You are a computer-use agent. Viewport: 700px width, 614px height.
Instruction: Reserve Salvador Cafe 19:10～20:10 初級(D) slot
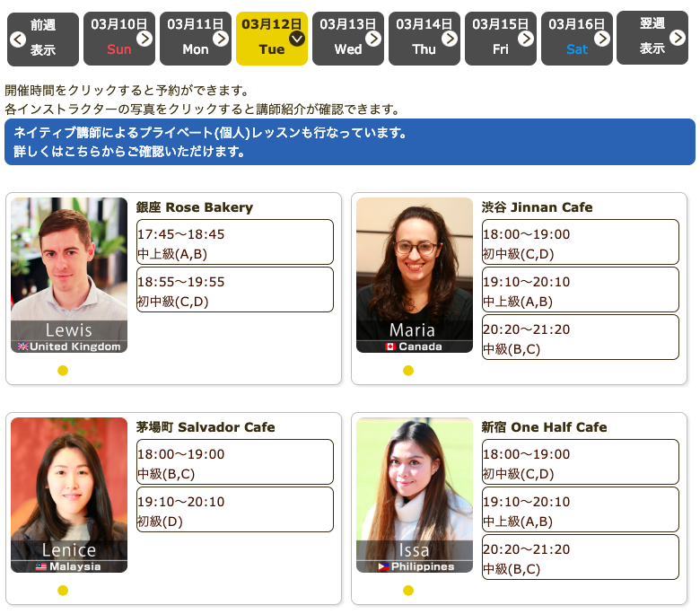click(234, 510)
